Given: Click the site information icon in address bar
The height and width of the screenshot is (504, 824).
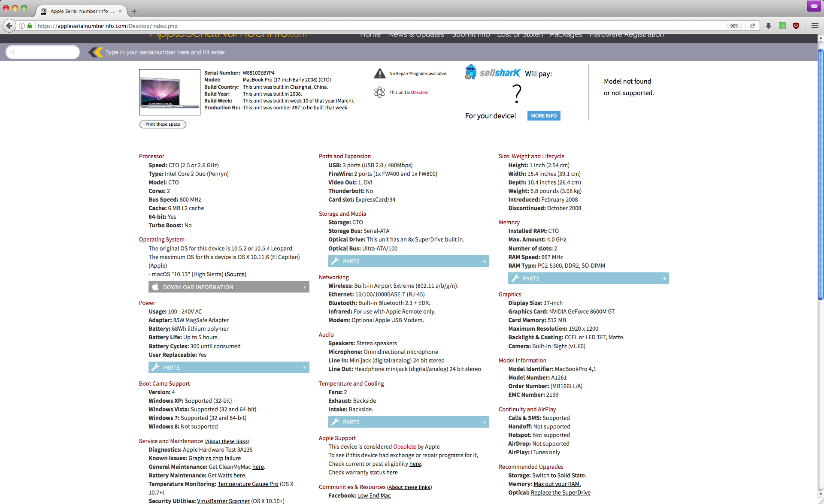Looking at the screenshot, I should [x=22, y=26].
